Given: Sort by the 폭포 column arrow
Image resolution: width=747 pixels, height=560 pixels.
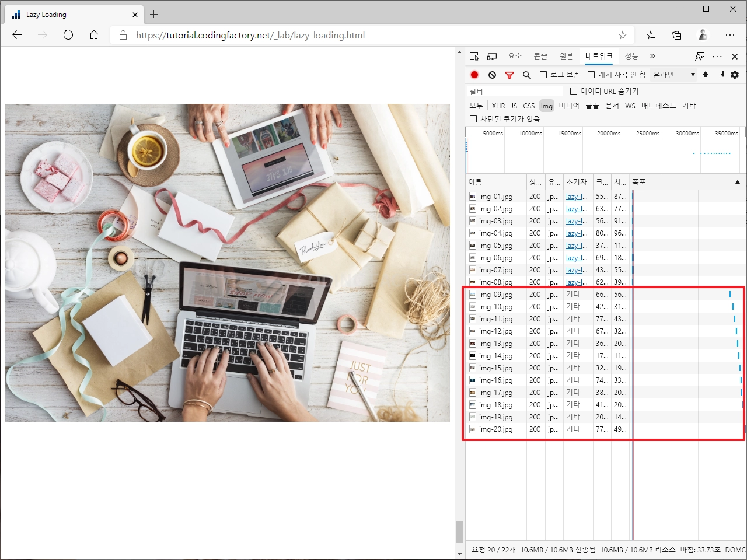Looking at the screenshot, I should click(738, 182).
